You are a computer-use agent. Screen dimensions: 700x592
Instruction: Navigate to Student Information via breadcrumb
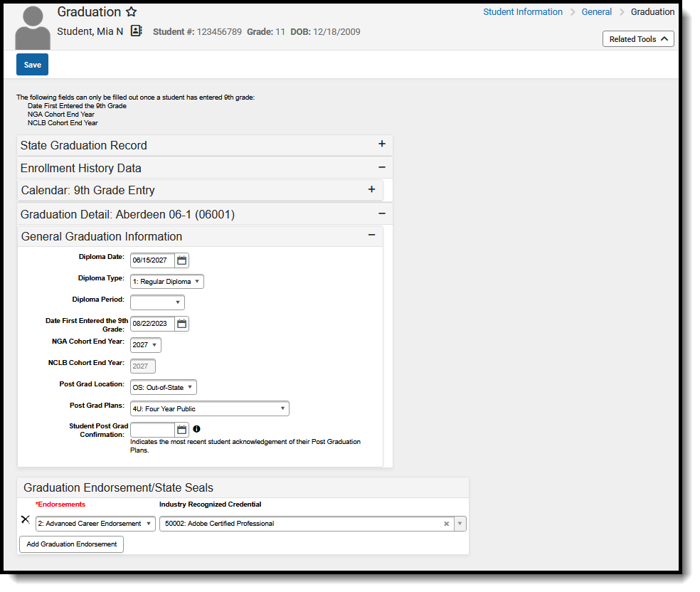point(523,11)
